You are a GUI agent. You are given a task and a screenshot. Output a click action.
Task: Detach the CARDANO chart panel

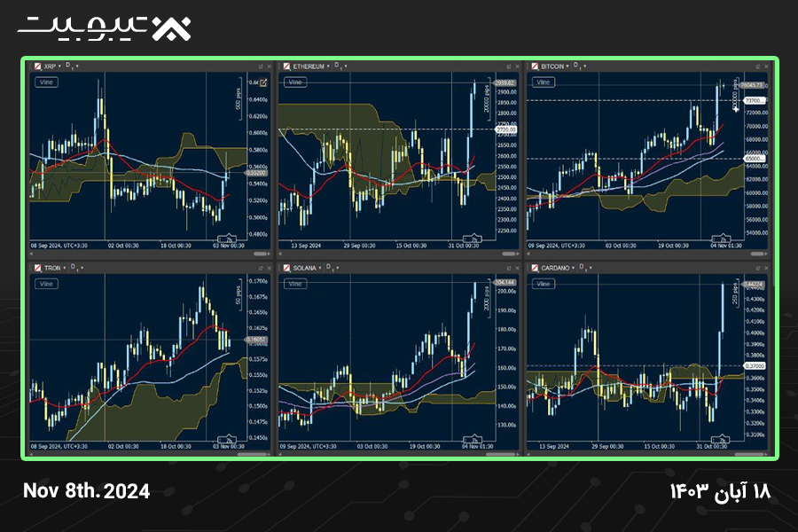758,268
